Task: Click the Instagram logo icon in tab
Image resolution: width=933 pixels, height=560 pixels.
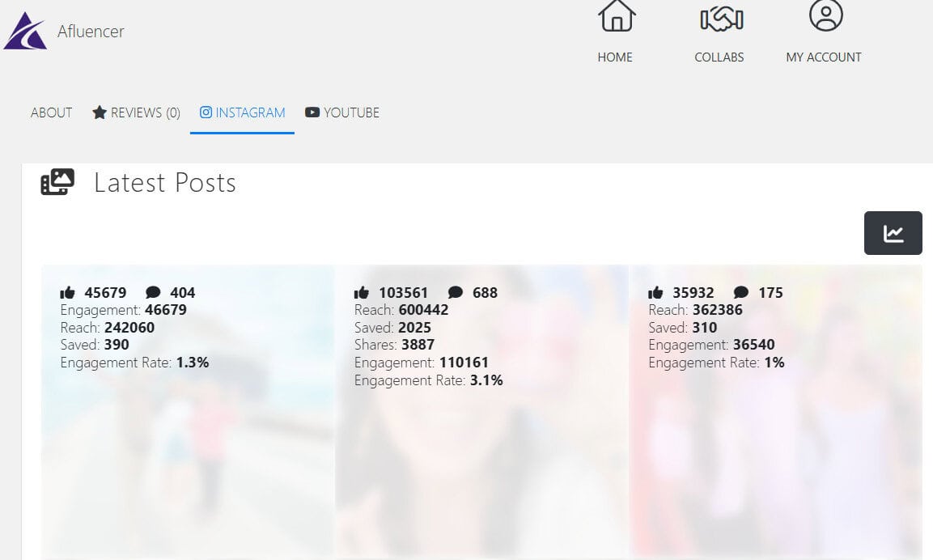Action: [x=206, y=112]
